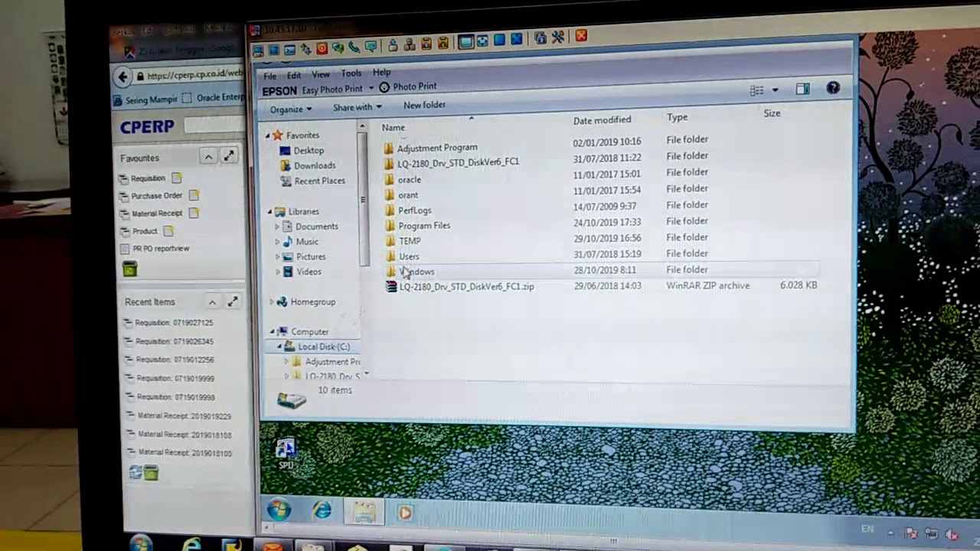Collapse the Libraries tree node
The image size is (980, 551).
coord(269,212)
